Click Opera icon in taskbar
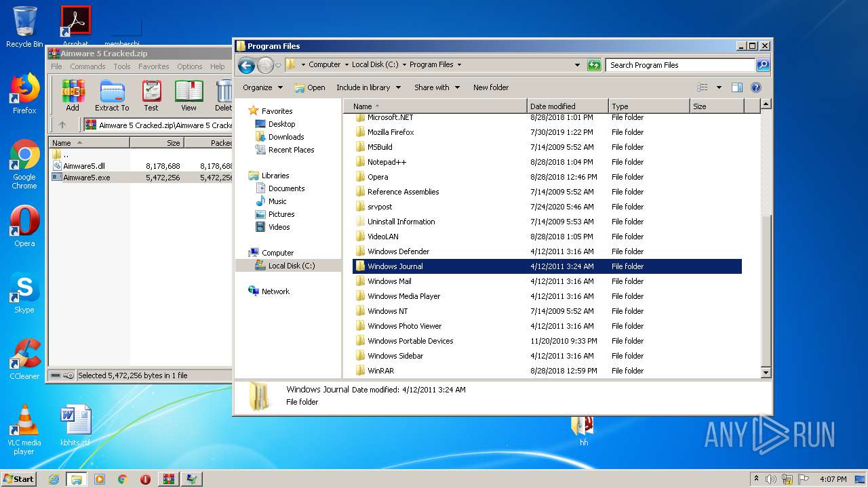This screenshot has height=488, width=868. click(145, 479)
